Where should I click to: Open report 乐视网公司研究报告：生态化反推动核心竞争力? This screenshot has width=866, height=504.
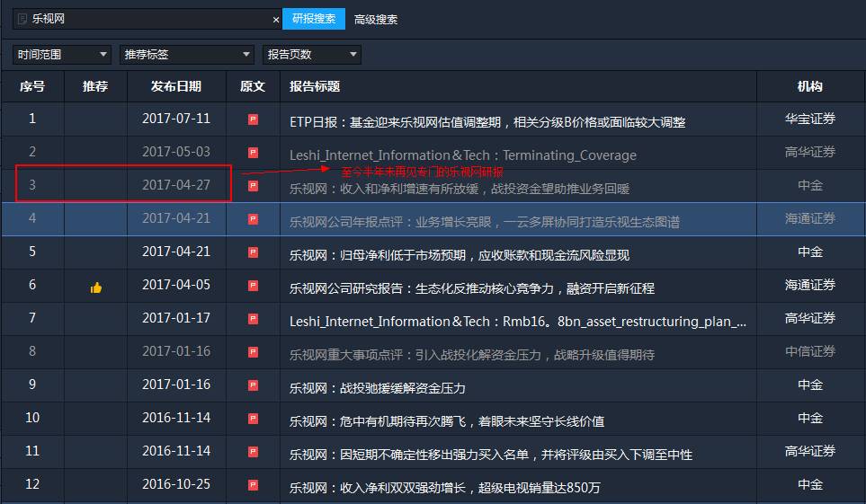(x=472, y=288)
